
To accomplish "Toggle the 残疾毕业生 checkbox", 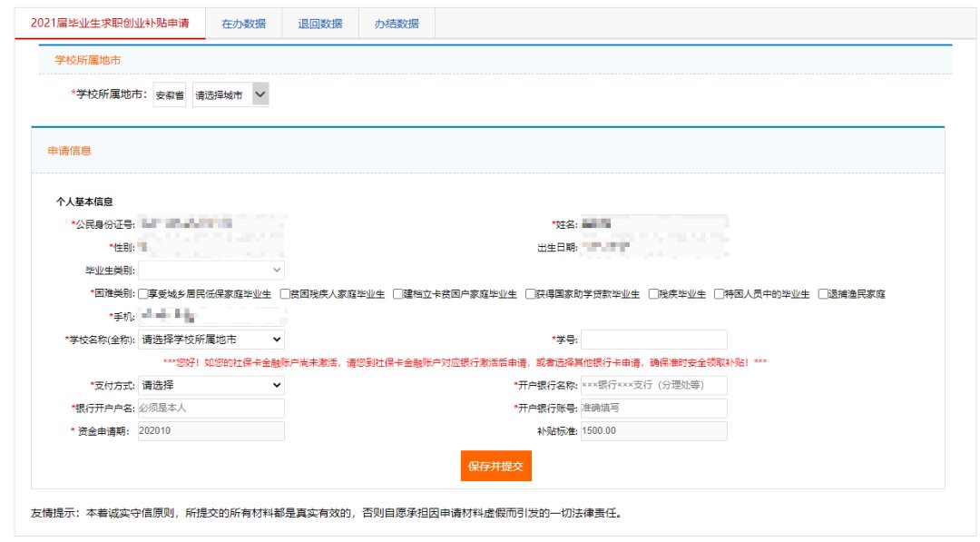I will [x=653, y=294].
